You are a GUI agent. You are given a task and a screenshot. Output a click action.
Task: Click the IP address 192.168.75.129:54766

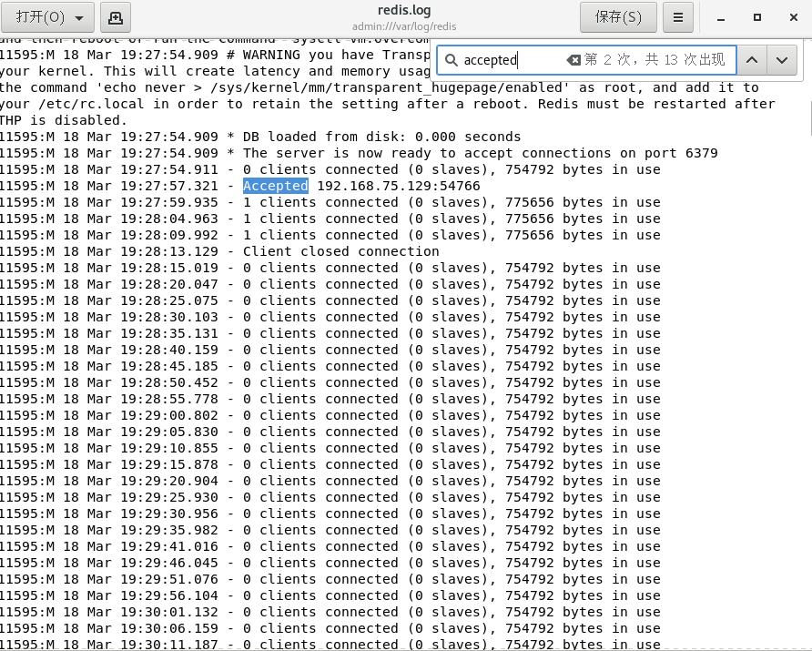pos(398,186)
